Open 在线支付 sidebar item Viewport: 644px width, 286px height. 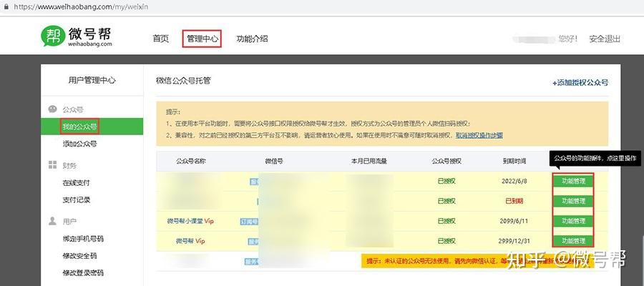pos(76,183)
